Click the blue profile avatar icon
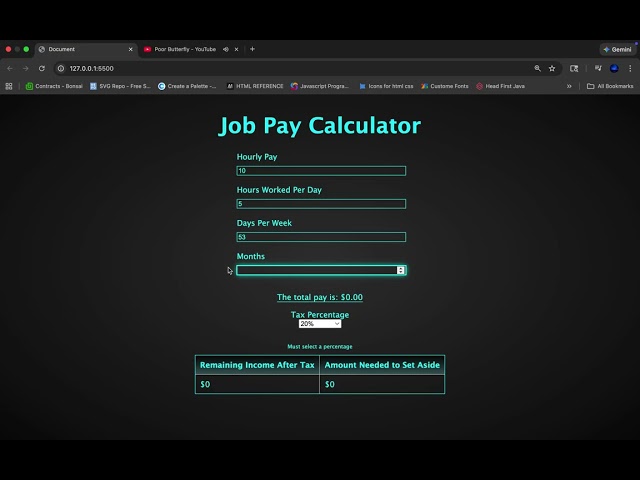The image size is (640, 480). click(x=614, y=69)
